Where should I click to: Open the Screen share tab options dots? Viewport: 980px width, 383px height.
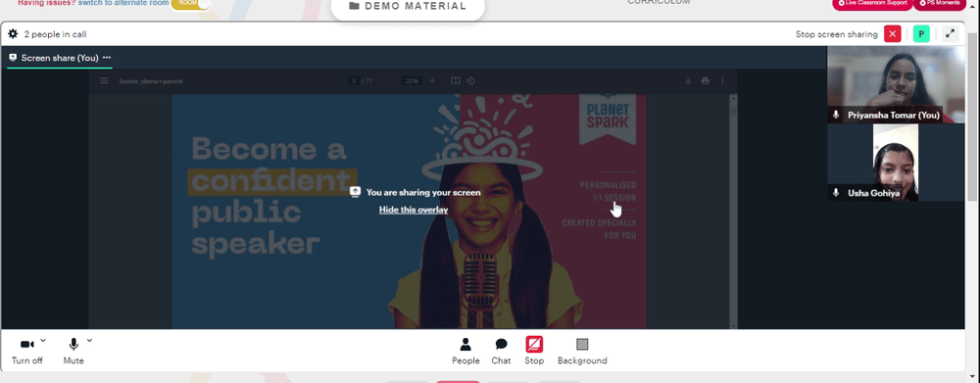coord(107,58)
